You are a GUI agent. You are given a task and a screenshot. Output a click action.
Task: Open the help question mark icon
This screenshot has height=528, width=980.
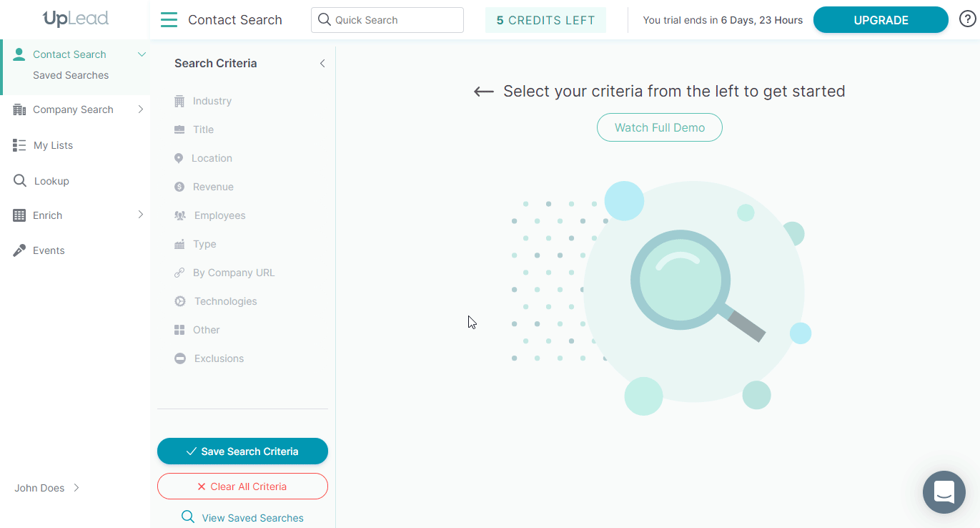click(x=967, y=20)
